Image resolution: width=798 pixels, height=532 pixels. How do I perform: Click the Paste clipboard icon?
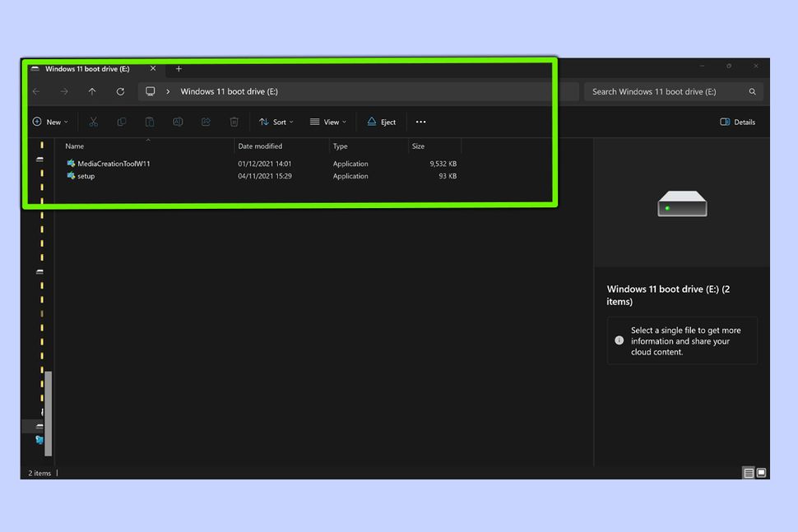(x=150, y=122)
